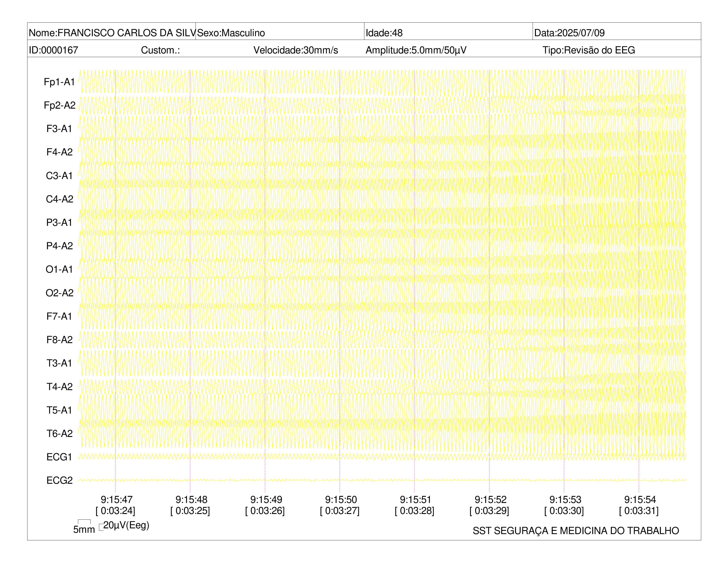The height and width of the screenshot is (563, 728).
Task: Click the 'Data:2025/07/09' header cell
Action: [617, 32]
